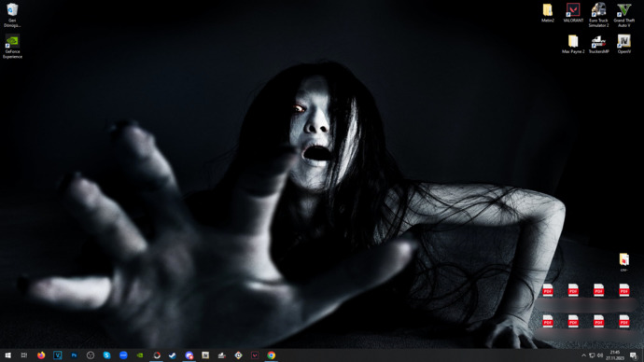Open the Max Payne 2 folder
644x362 pixels.
tap(573, 45)
